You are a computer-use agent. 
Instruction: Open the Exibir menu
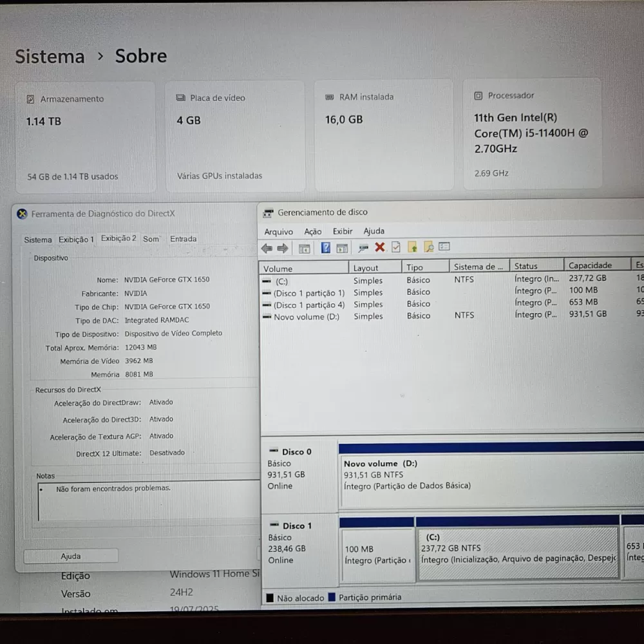[x=343, y=231]
